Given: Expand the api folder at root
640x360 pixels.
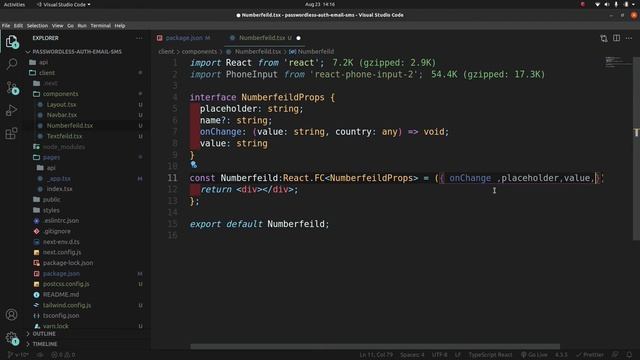Looking at the screenshot, I should pyautogui.click(x=44, y=62).
